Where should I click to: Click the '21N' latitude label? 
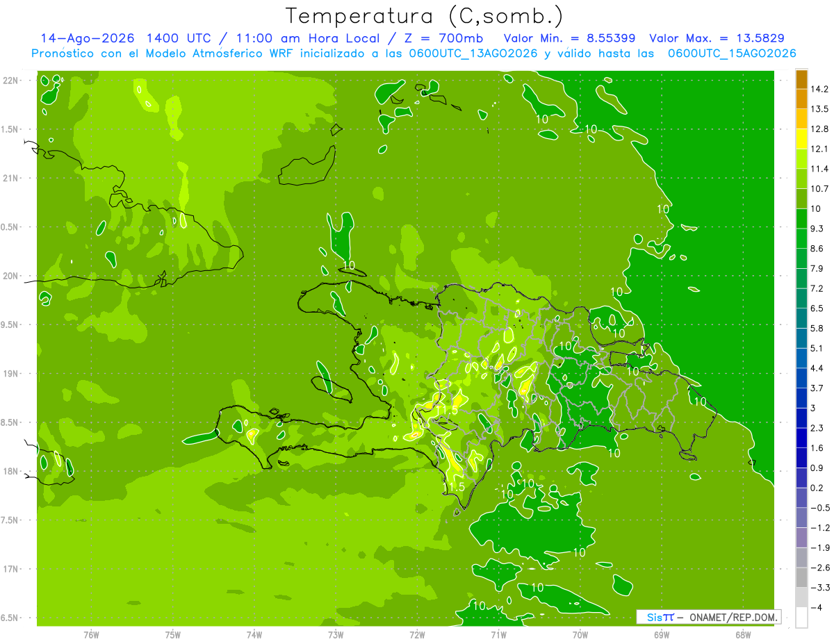pyautogui.click(x=11, y=178)
